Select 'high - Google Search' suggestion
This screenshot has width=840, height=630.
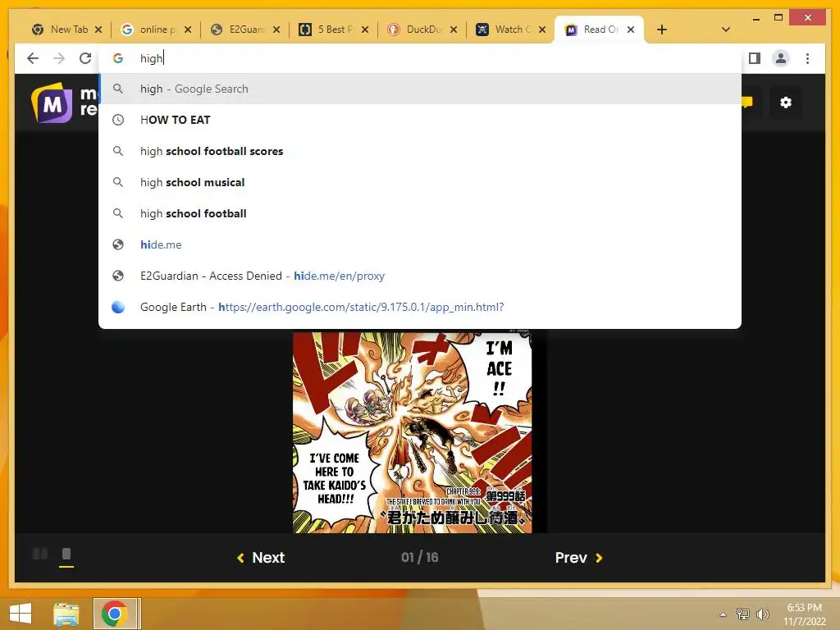pos(420,89)
